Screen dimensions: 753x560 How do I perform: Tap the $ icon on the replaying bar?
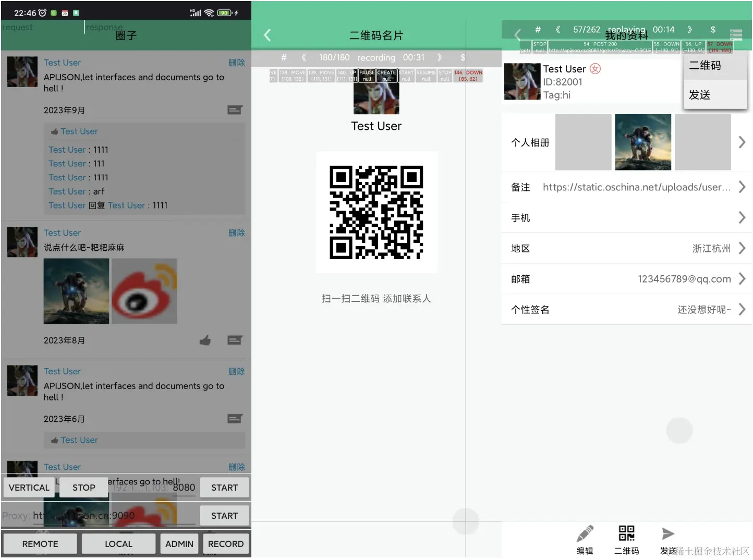pos(713,30)
